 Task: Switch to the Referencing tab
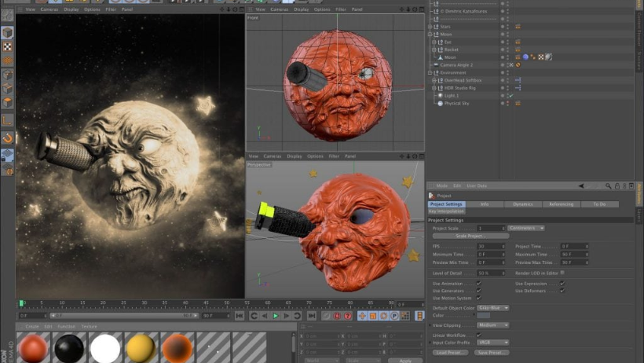(x=561, y=204)
